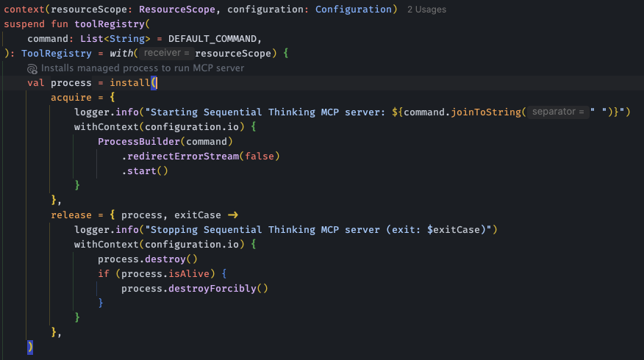Click the 'with' function call

coord(121,54)
